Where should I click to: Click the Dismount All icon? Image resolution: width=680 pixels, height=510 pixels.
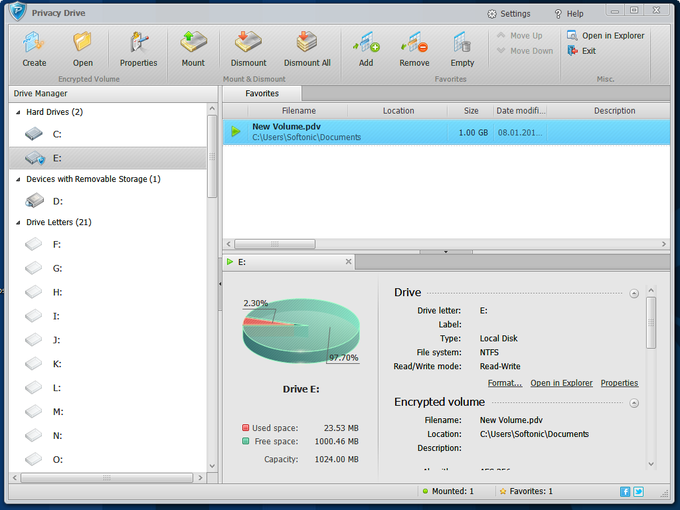tap(307, 42)
